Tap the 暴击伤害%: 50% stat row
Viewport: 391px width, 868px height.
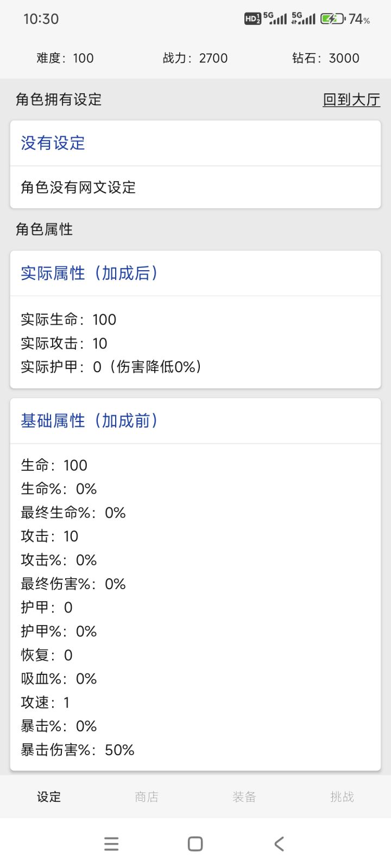pyautogui.click(x=78, y=750)
